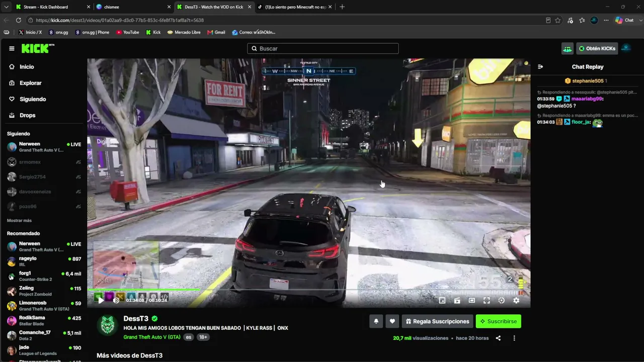The image size is (644, 362).
Task: Open recommended channel RodikSama
Action: (44, 321)
